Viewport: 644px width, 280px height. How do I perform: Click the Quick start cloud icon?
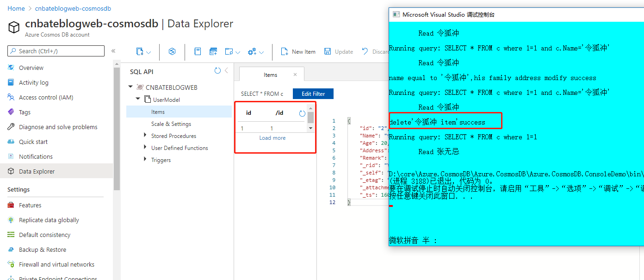coord(11,142)
